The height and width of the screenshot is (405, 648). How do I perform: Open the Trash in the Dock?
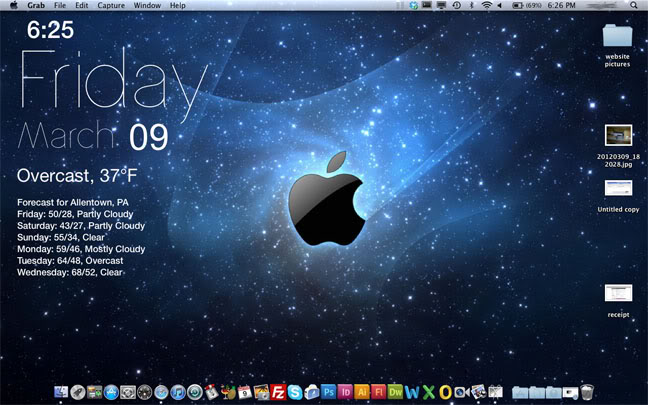587,391
